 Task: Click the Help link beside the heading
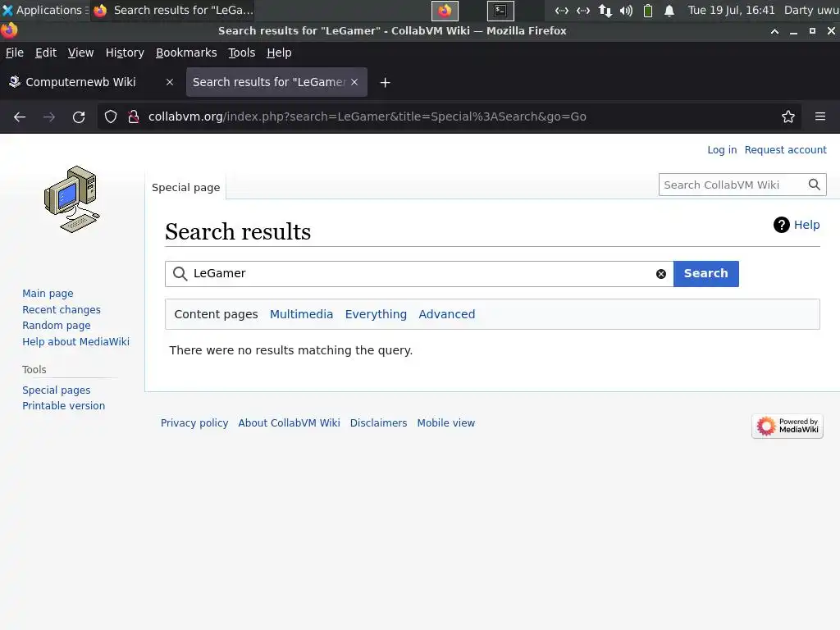(x=807, y=225)
